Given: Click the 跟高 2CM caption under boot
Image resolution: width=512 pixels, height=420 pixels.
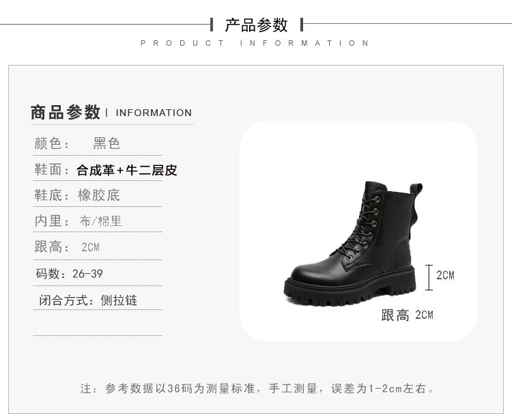Looking at the screenshot, I should click(407, 315).
